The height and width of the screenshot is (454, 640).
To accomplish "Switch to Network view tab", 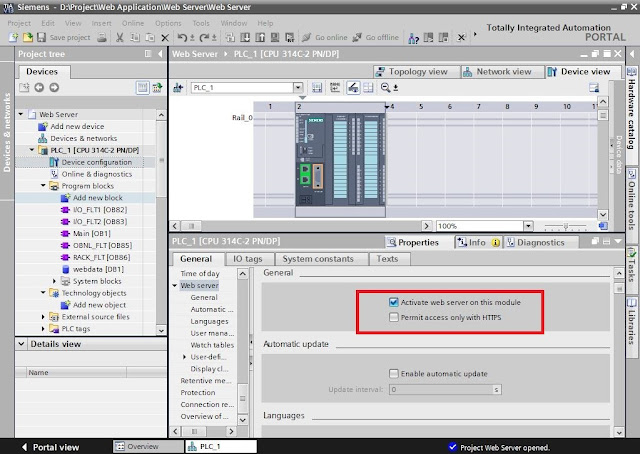I will point(502,72).
